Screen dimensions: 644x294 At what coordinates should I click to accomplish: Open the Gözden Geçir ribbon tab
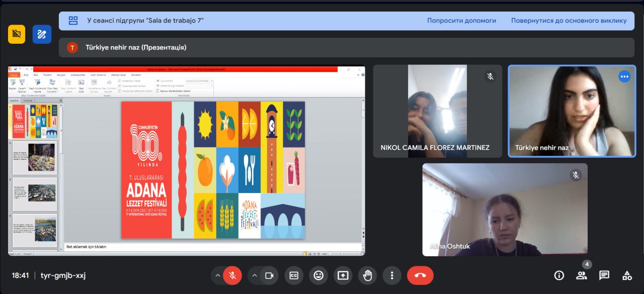(x=118, y=75)
